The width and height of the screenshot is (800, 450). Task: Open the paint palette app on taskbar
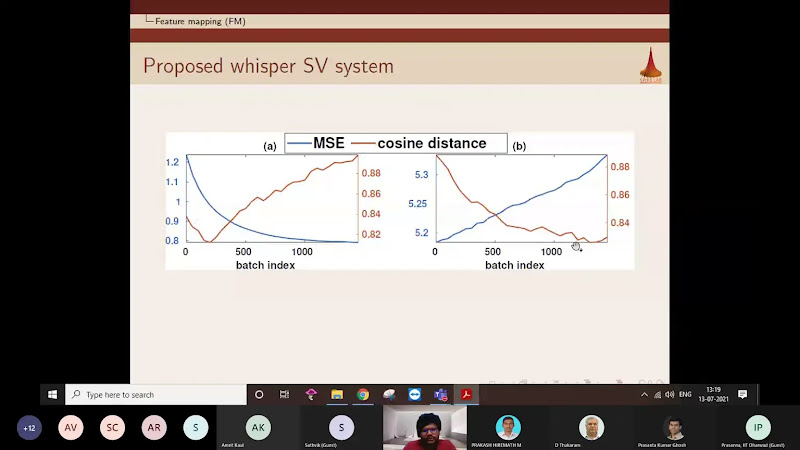389,394
